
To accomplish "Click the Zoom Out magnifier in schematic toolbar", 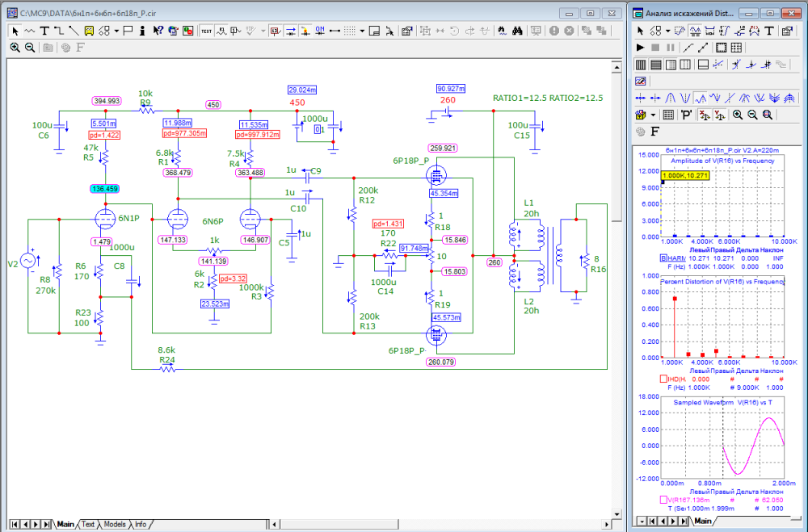I will (30, 48).
